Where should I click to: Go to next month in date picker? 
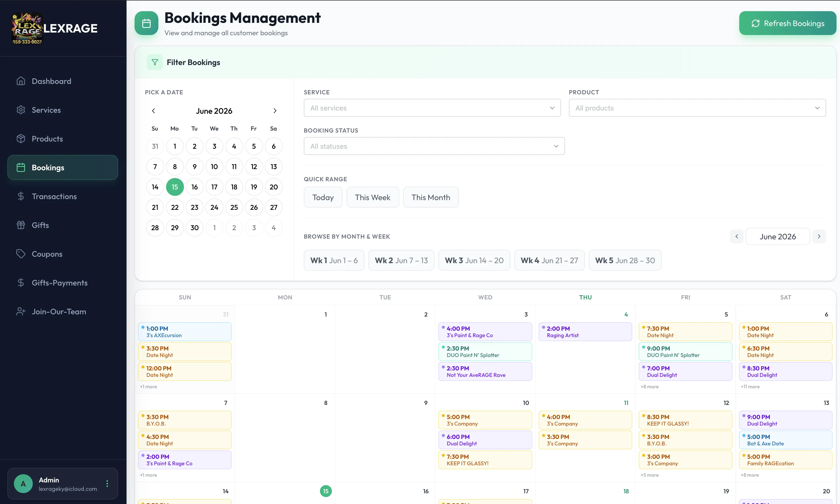275,111
